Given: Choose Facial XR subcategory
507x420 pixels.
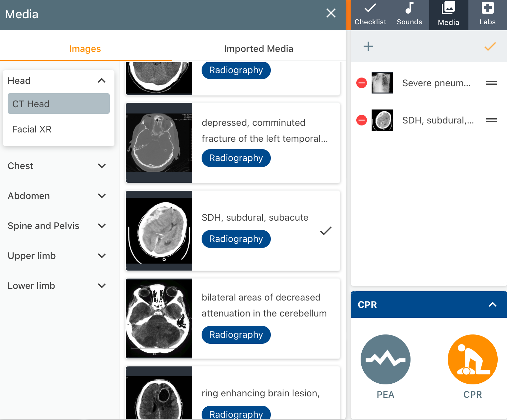Looking at the screenshot, I should pyautogui.click(x=32, y=129).
